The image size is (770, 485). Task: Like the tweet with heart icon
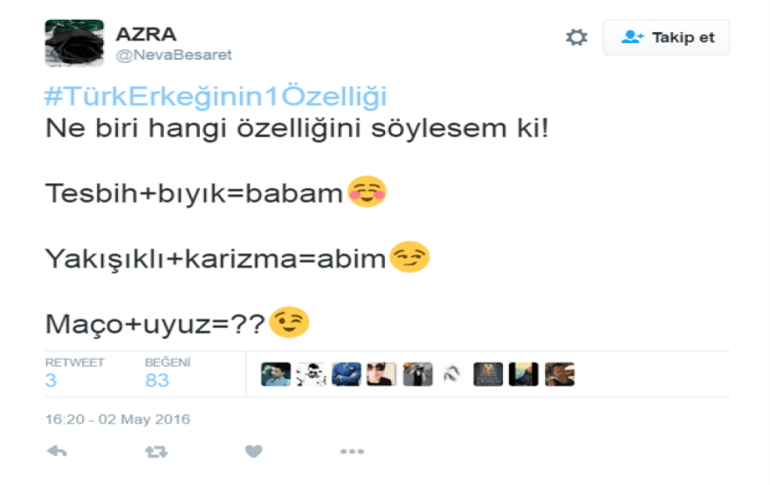point(253,451)
